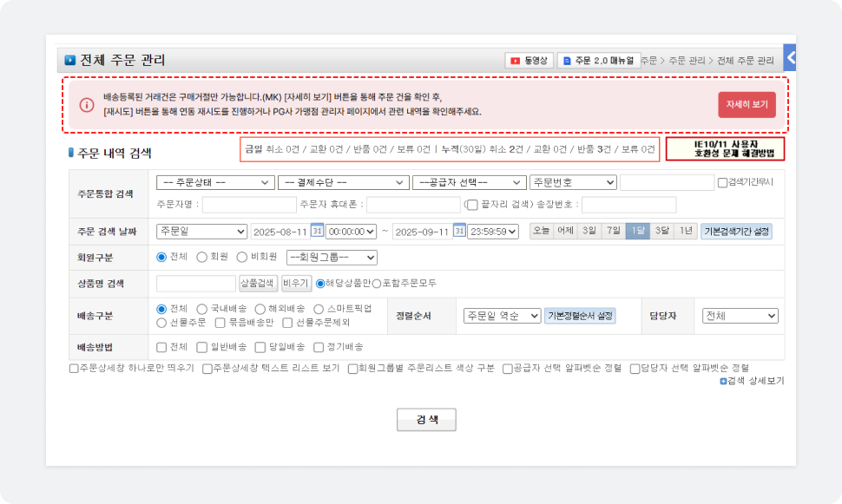Open the end date calendar icon
Screen dimensions: 842x504
pyautogui.click(x=459, y=231)
